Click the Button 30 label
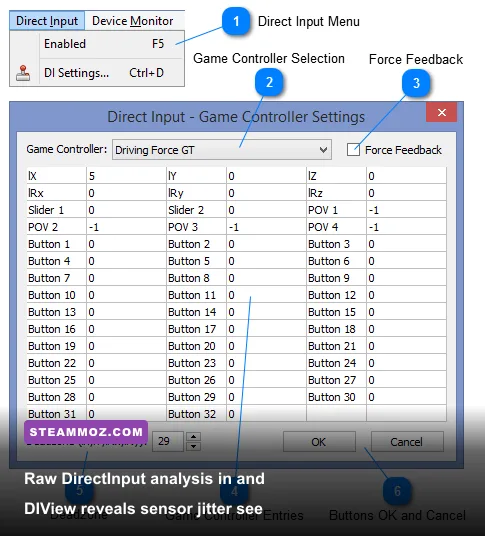This screenshot has height=536, width=485. click(336, 397)
